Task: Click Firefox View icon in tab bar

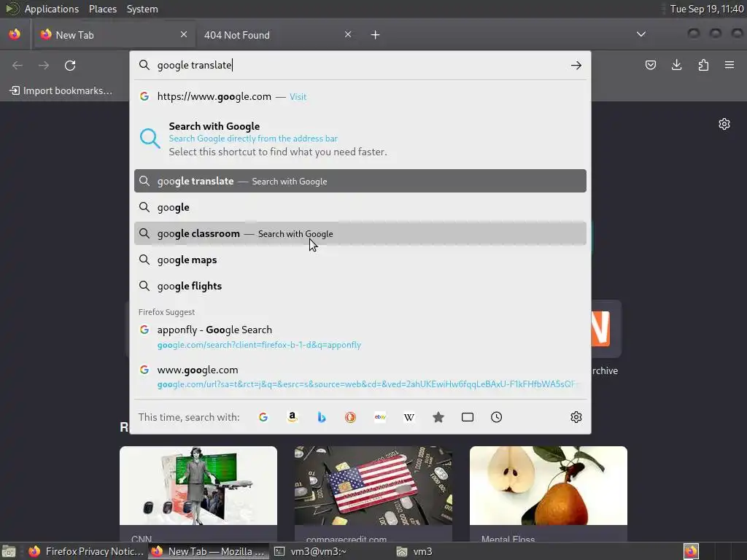Action: coord(15,34)
